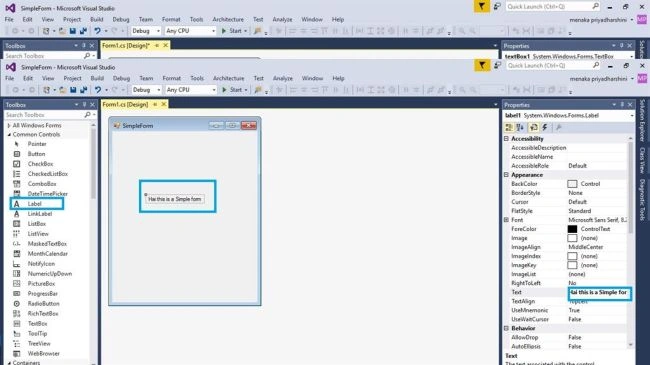Click front Search Toolbox input field
The image size is (650, 365).
tap(44, 115)
